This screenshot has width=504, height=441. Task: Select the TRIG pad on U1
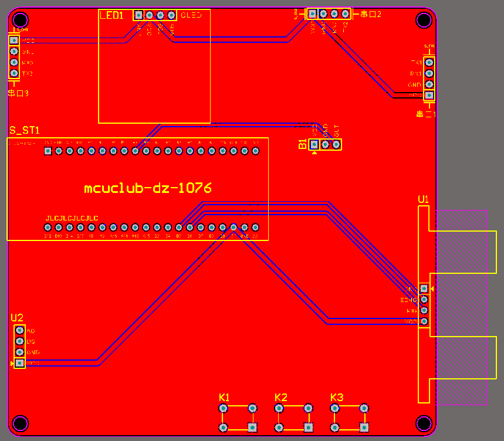424,311
